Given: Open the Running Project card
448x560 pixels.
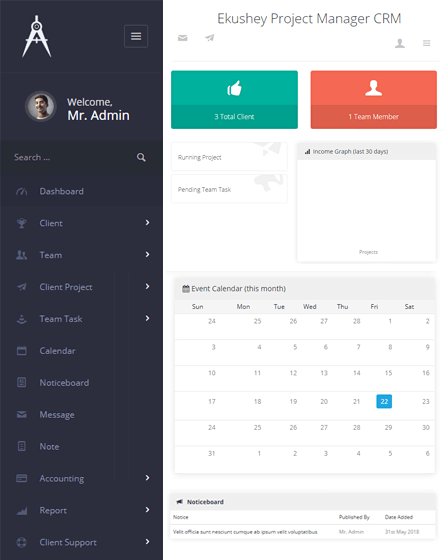Looking at the screenshot, I should click(x=229, y=157).
